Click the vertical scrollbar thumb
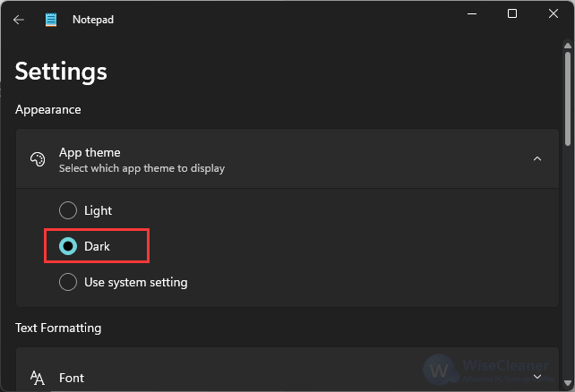This screenshot has width=575, height=392. (x=568, y=98)
